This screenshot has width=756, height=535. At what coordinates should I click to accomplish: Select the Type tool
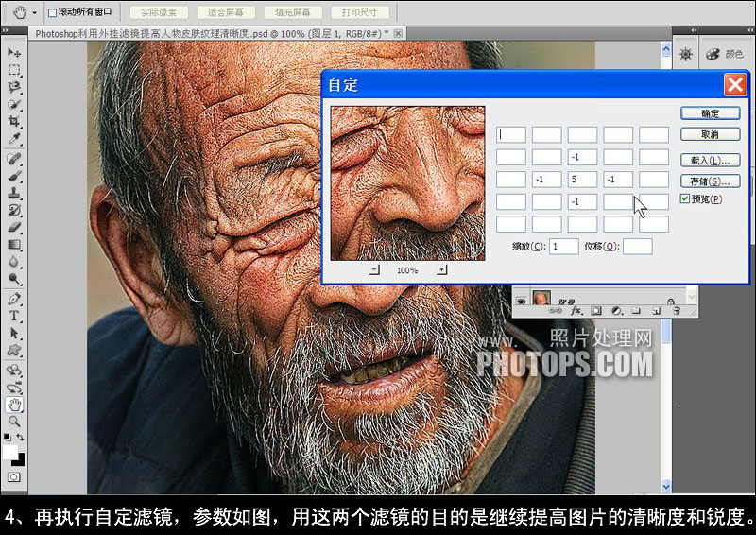pyautogui.click(x=14, y=316)
